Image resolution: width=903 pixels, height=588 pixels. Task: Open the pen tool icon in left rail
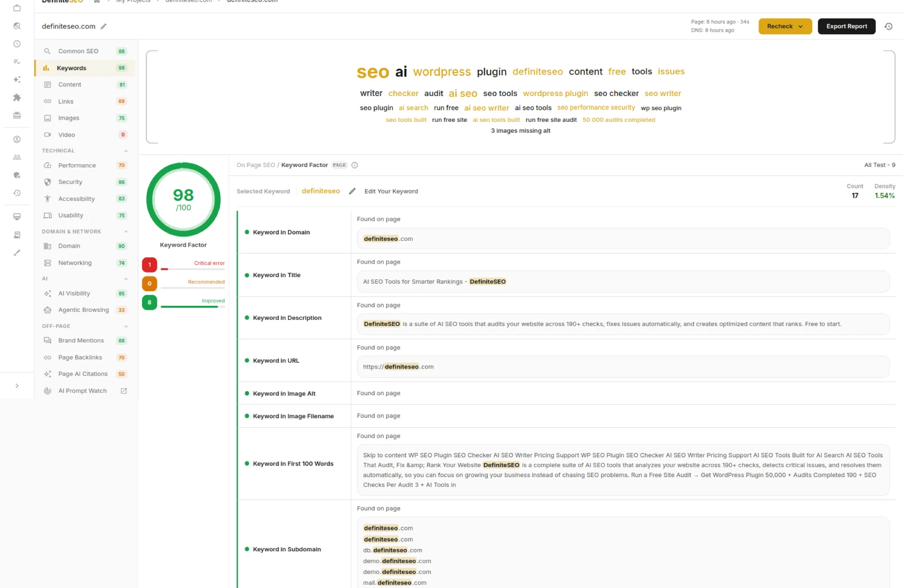17,253
